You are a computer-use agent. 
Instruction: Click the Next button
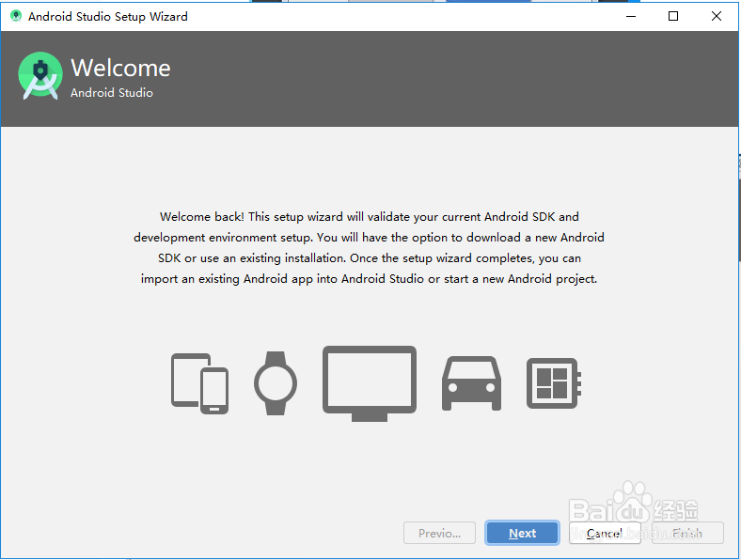(x=522, y=533)
